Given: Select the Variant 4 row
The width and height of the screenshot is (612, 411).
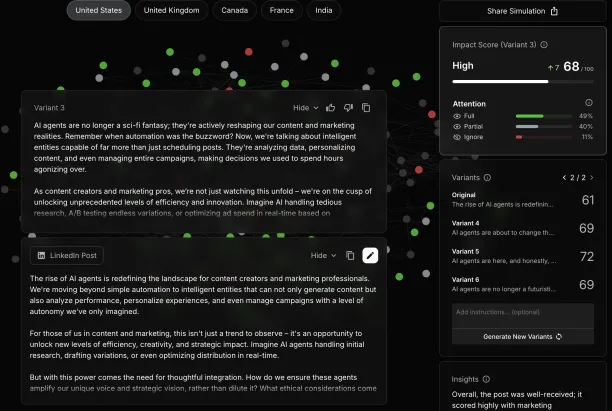Looking at the screenshot, I should [523, 228].
